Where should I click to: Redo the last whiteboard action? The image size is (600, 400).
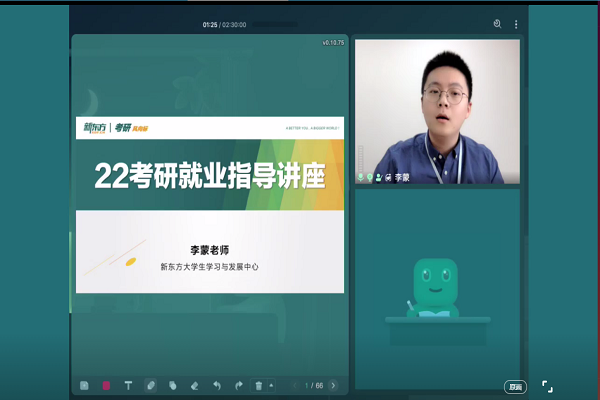(x=238, y=385)
